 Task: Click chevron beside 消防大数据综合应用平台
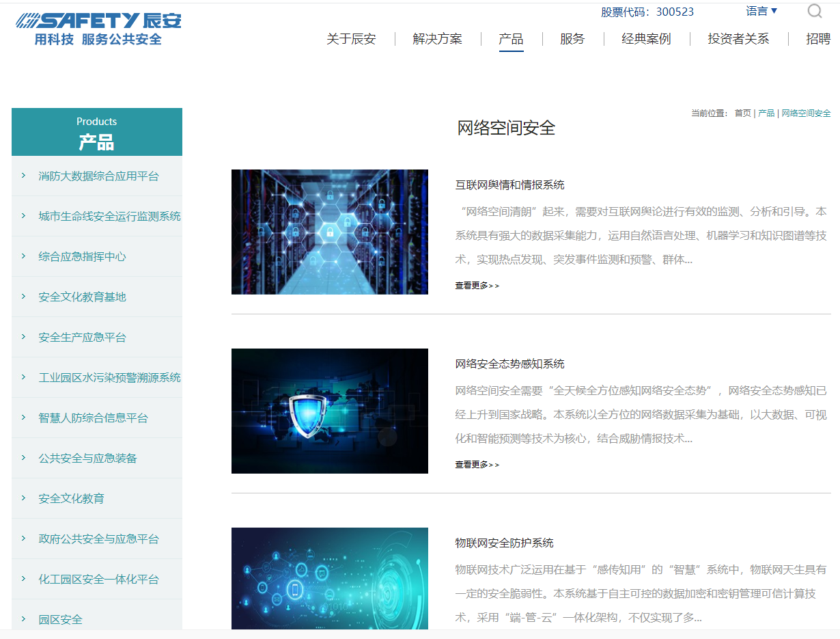(x=24, y=176)
